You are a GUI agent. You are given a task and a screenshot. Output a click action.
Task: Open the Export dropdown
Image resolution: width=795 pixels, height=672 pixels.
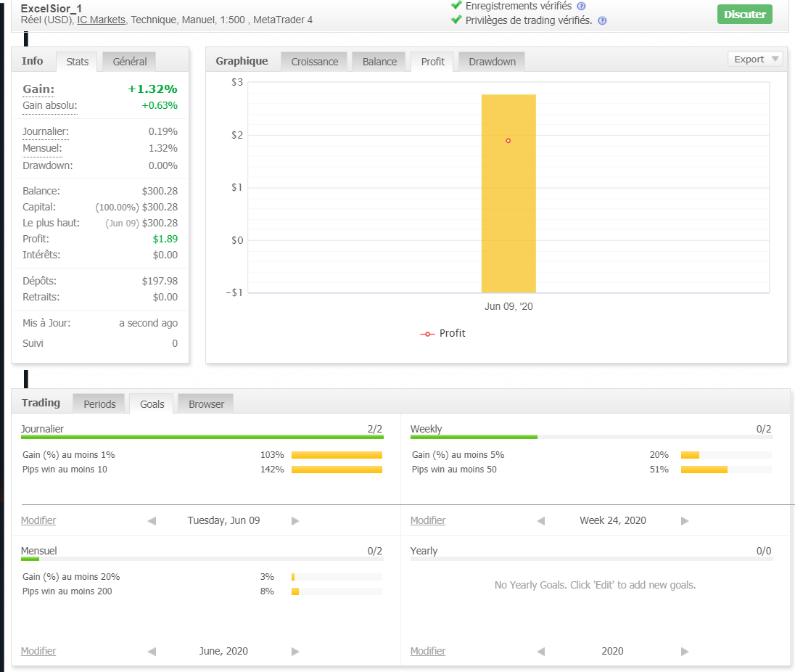tap(755, 60)
